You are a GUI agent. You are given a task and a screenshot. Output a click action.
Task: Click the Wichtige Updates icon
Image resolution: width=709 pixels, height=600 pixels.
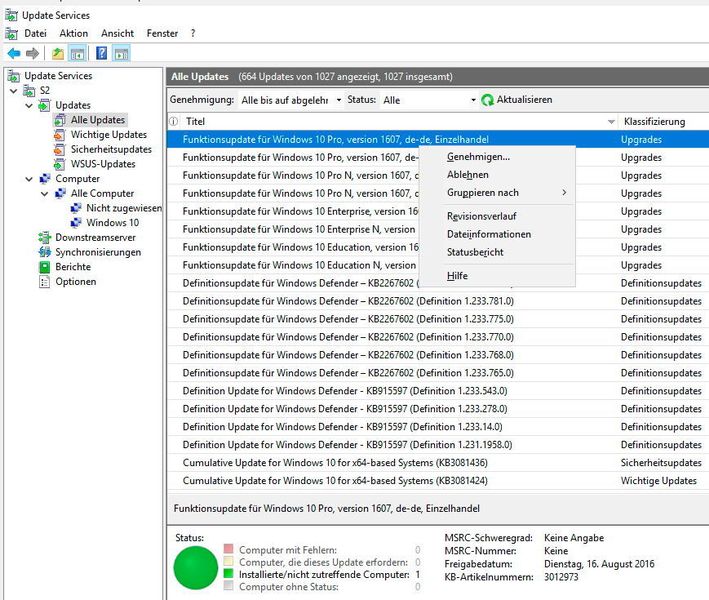59,135
